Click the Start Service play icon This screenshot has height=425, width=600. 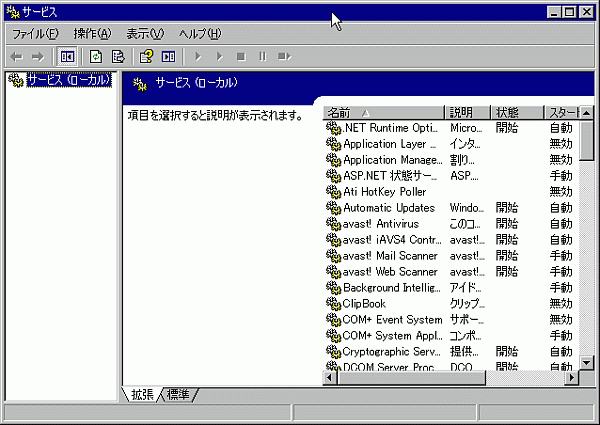pos(198,57)
